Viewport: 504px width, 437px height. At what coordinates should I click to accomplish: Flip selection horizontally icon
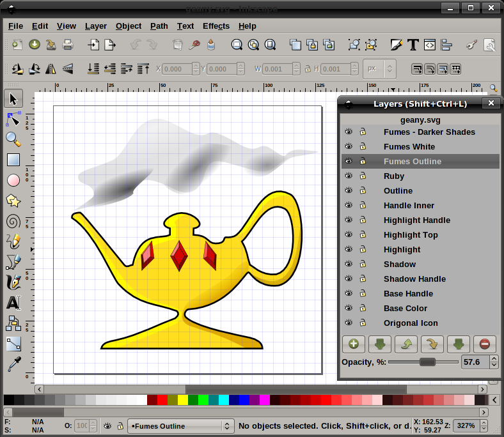51,69
